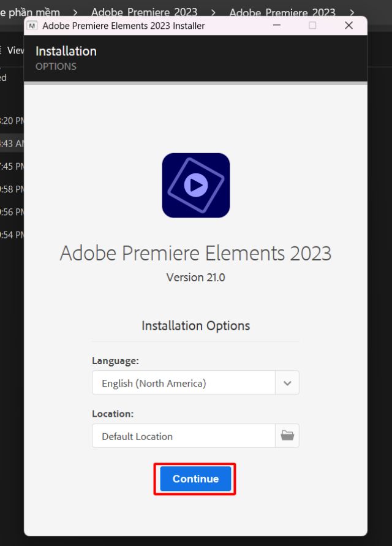Image resolution: width=392 pixels, height=546 pixels.
Task: Select the 2:20 PM file entry
Action: [11, 121]
